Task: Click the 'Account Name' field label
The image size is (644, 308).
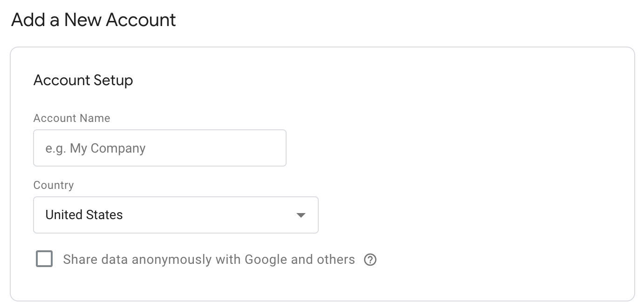Action: point(72,118)
